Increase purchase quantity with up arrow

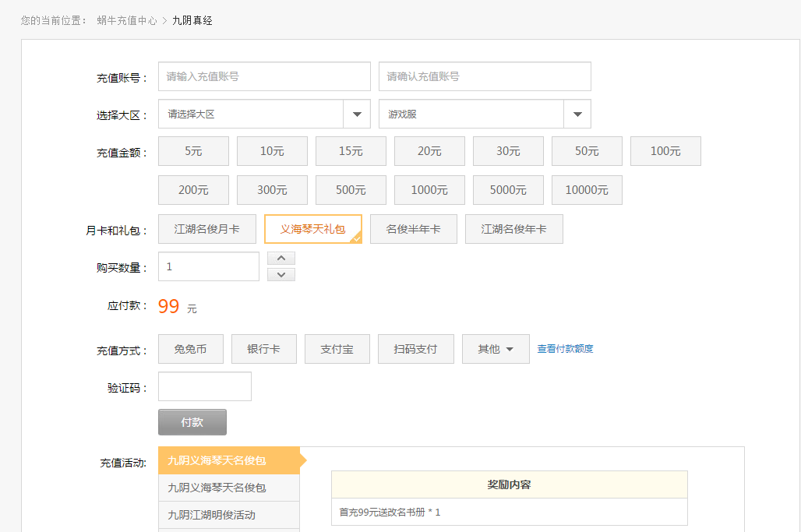pyautogui.click(x=281, y=258)
